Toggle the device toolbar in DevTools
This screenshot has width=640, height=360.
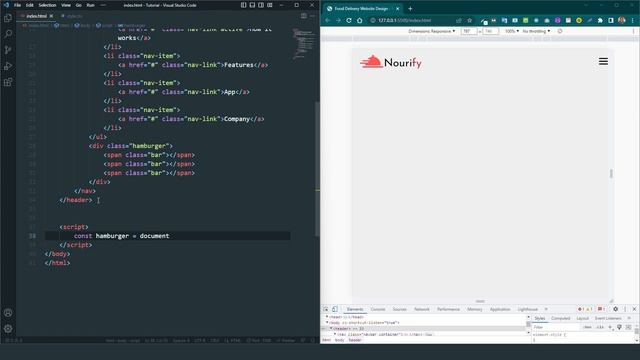pos(335,309)
